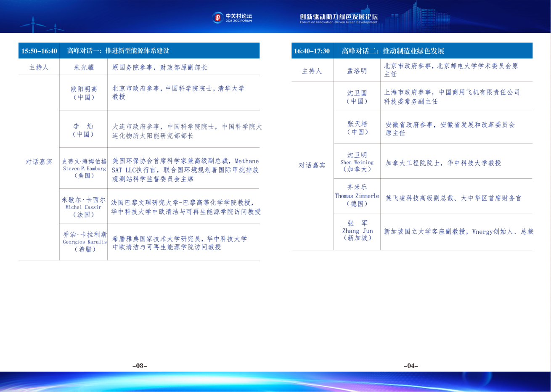Select the heading 高峰对话二：推动制造业绿色发展

[393, 51]
